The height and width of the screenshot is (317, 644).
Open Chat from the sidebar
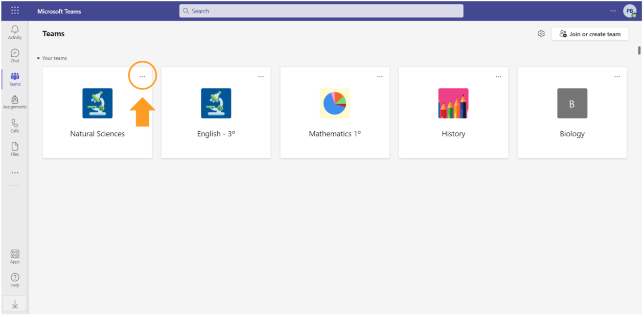tap(15, 56)
